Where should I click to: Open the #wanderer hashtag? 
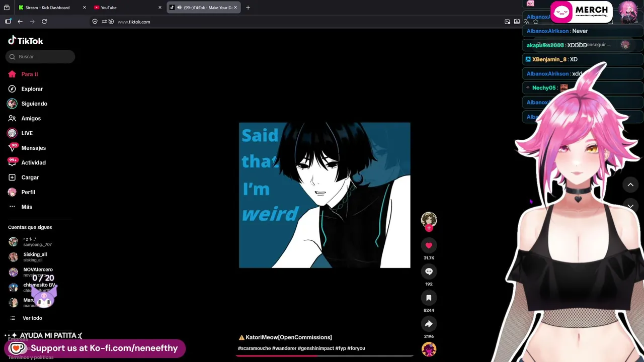point(284,348)
